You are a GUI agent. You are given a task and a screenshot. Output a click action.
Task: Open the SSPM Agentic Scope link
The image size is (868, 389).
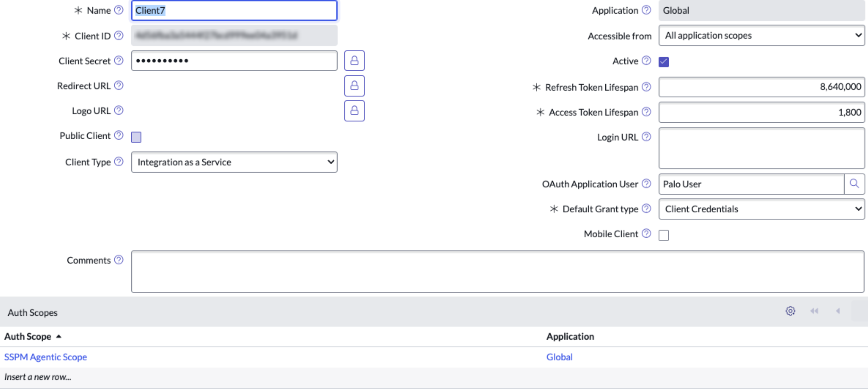click(46, 357)
